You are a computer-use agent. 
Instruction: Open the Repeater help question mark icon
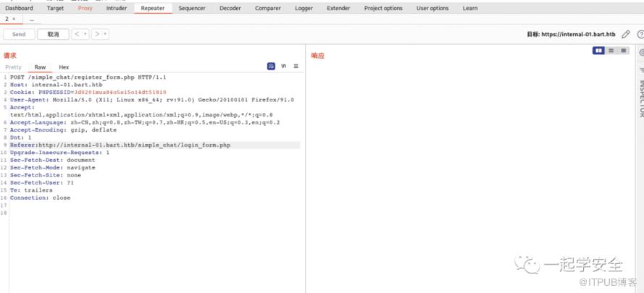tap(640, 34)
